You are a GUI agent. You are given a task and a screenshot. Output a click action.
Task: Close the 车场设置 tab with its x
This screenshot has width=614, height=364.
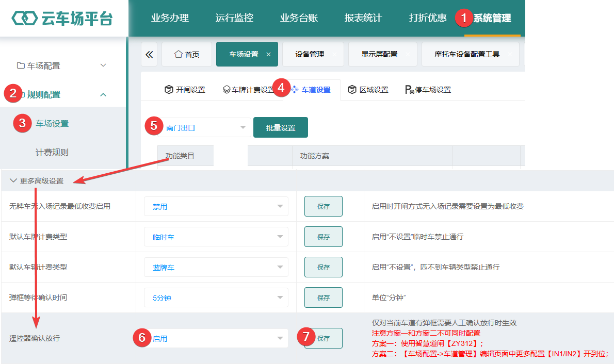pos(268,55)
